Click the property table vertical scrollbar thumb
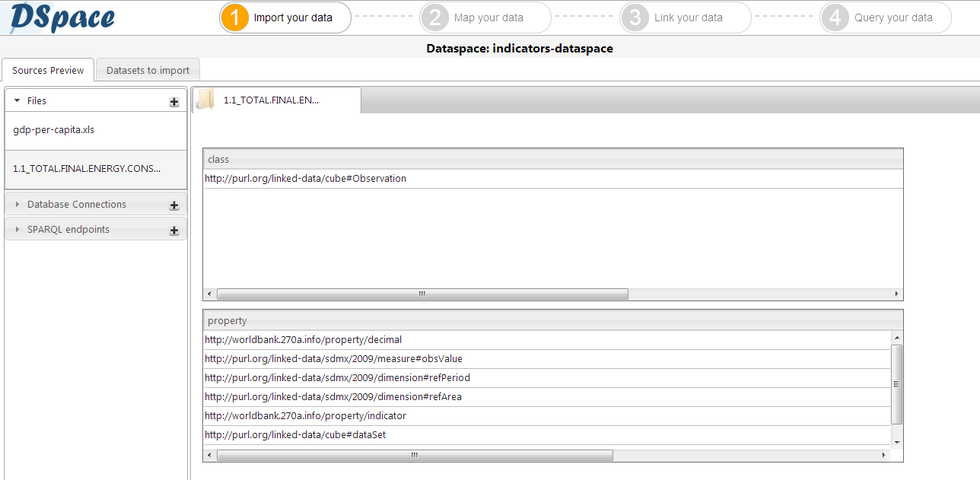Viewport: 980px width, 480px height. (x=897, y=384)
